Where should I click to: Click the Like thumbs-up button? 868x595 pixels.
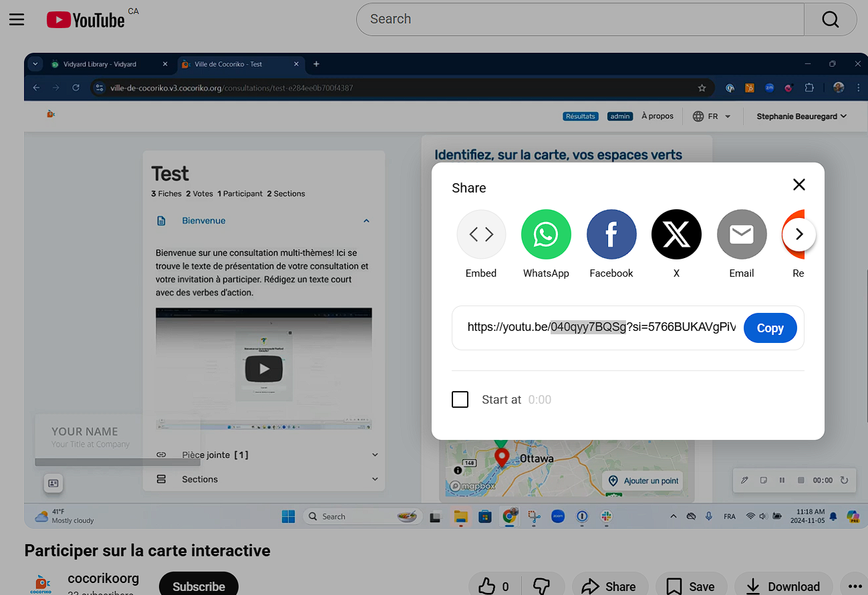tap(494, 586)
